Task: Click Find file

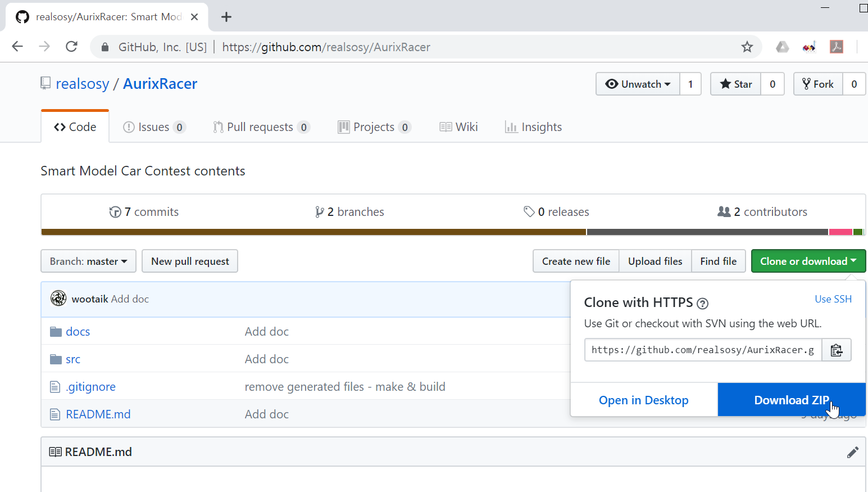Action: (x=719, y=261)
